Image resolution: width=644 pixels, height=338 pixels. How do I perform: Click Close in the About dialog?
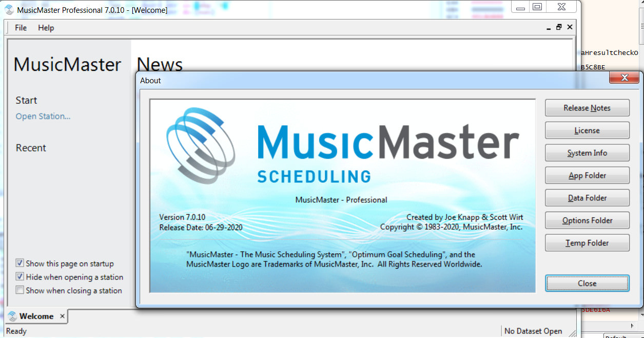pyautogui.click(x=587, y=284)
